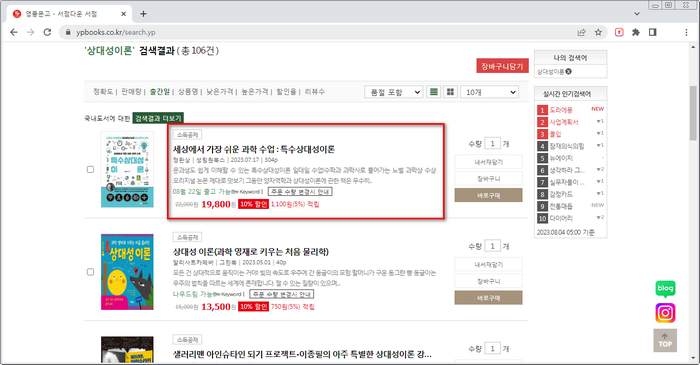700x365 pixels.
Task: Share this page via address bar icon
Action: (581, 32)
